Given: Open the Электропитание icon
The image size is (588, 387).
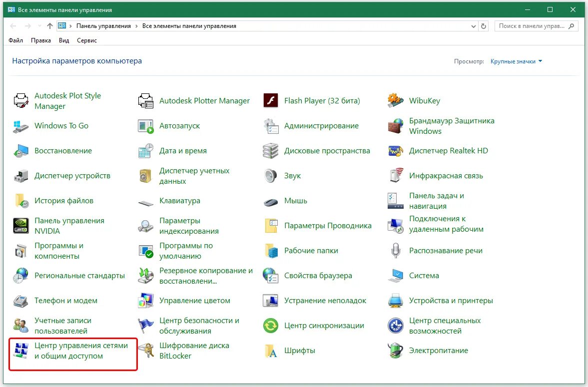Looking at the screenshot, I should (396, 351).
